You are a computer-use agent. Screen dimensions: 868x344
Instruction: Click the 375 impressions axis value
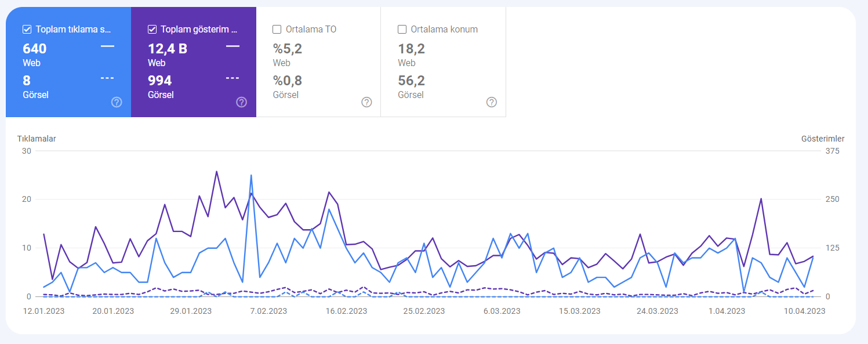point(833,151)
